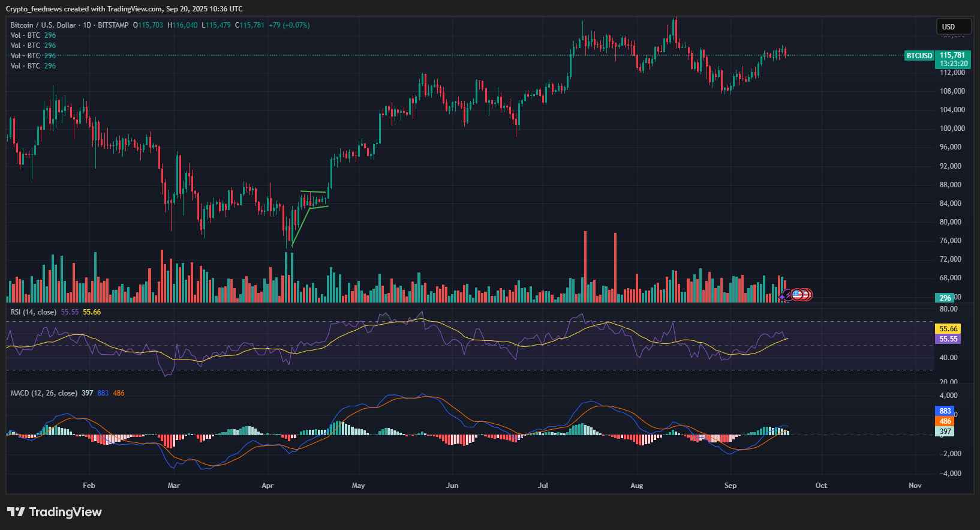Click the 100,000 price axis level
Screen dimensions: 980x530
click(952, 128)
